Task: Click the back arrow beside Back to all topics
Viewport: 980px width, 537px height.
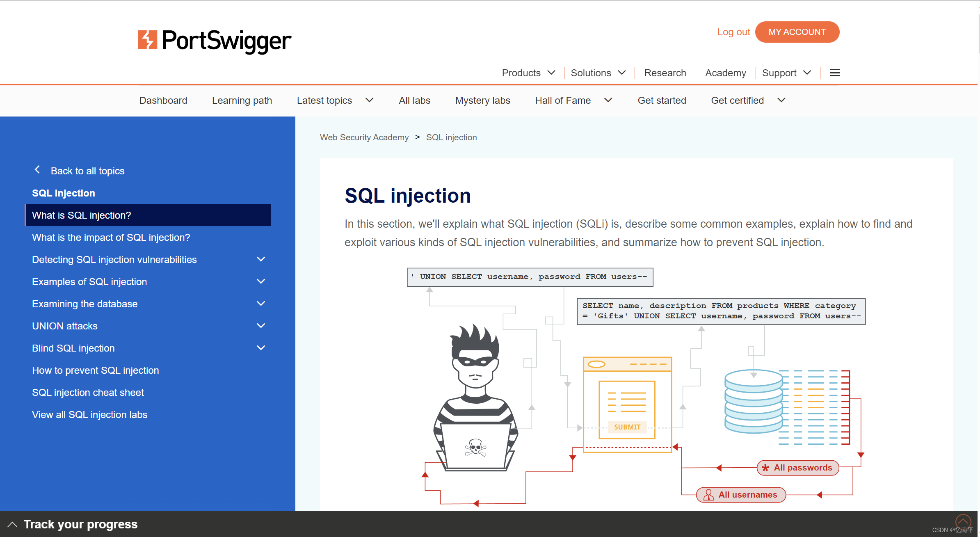Action: pos(37,170)
